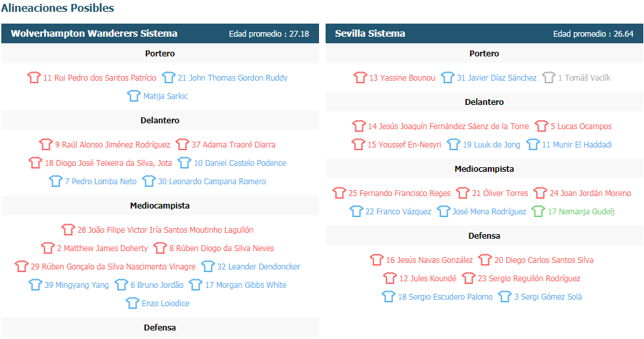Click blue shirt icon beside Enzo Loiodice
This screenshot has height=339, width=644.
tap(132, 303)
